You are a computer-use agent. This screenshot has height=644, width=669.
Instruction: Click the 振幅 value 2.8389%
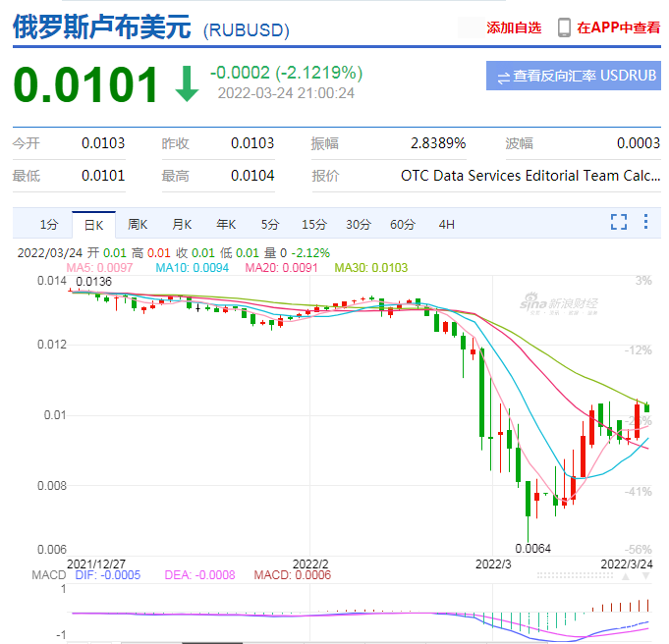pyautogui.click(x=438, y=143)
